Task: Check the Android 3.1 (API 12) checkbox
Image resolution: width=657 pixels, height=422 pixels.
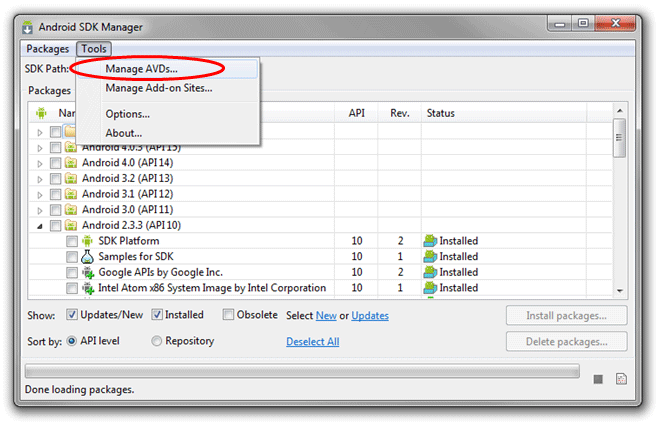Action: point(55,194)
